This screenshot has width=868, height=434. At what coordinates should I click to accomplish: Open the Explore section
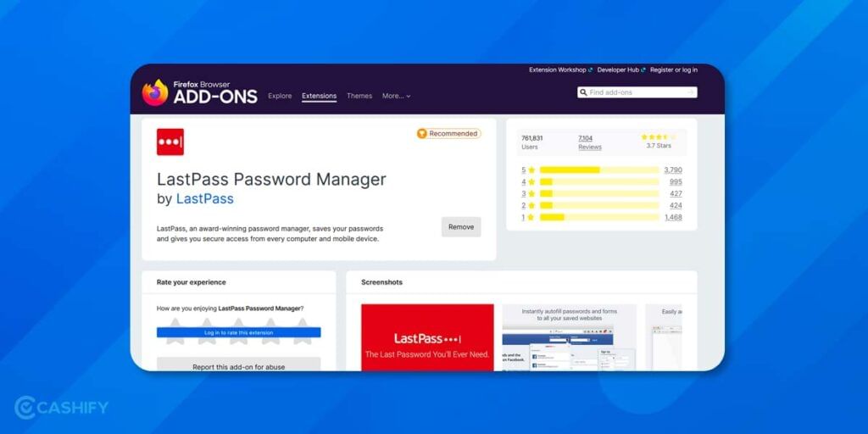[280, 96]
